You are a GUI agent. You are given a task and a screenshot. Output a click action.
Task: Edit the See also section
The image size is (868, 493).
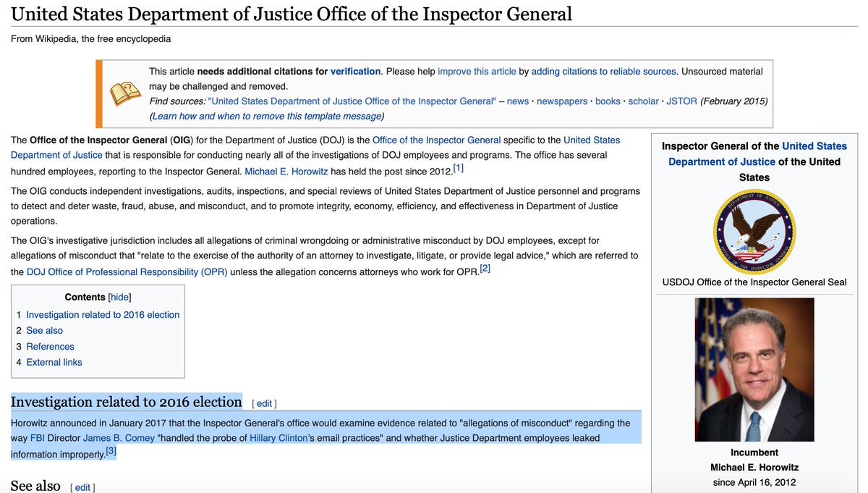click(82, 488)
